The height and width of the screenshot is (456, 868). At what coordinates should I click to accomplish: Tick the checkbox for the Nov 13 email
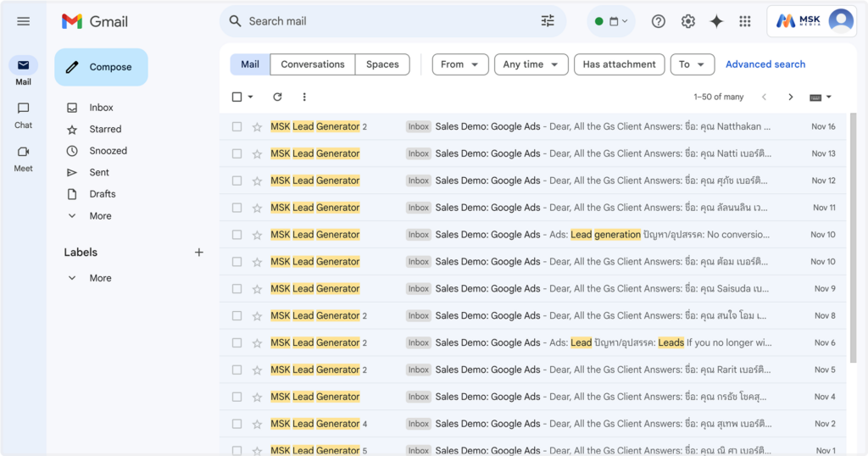pyautogui.click(x=237, y=154)
